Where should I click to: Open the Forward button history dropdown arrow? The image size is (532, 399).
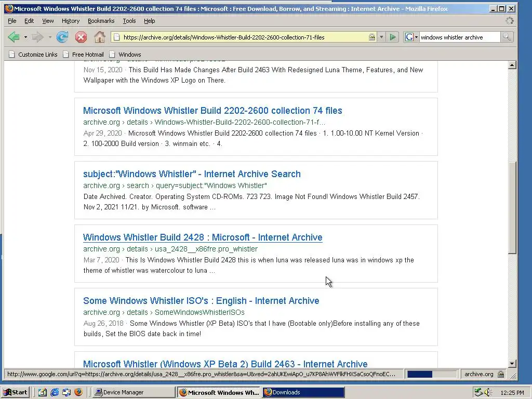tap(50, 37)
